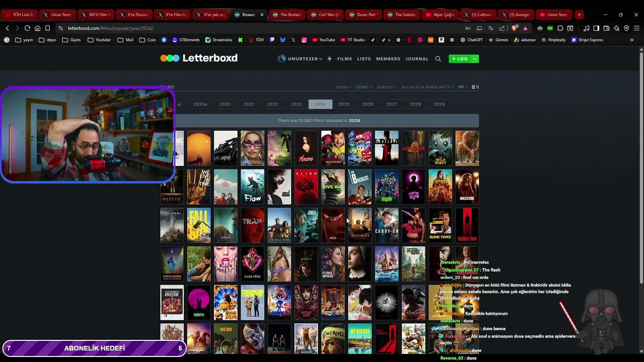Viewport: 644px width, 362px height.
Task: Expand the green LOG button arrow
Action: [x=474, y=59]
